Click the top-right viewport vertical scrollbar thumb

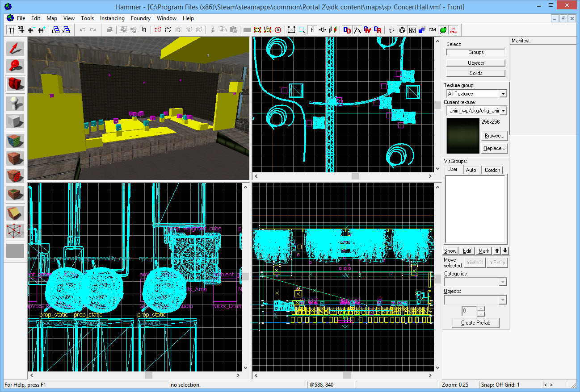click(437, 105)
